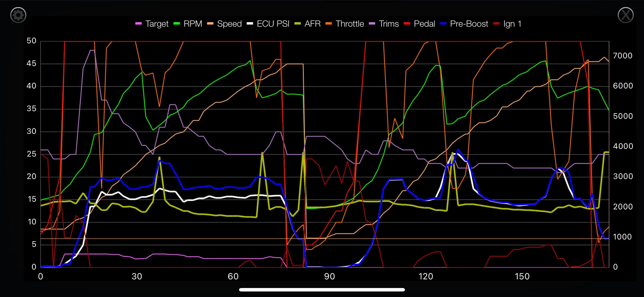Screen dimensions: 644x297
Task: Toggle the Pedal series label
Action: pos(424,24)
